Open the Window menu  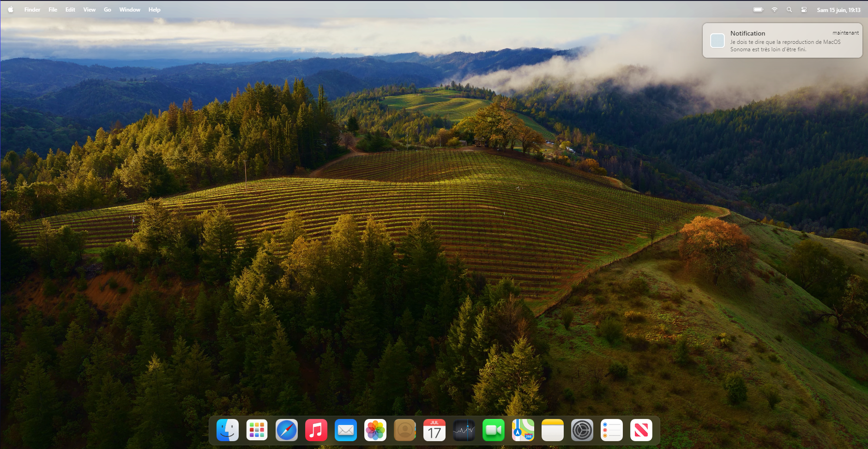point(130,9)
